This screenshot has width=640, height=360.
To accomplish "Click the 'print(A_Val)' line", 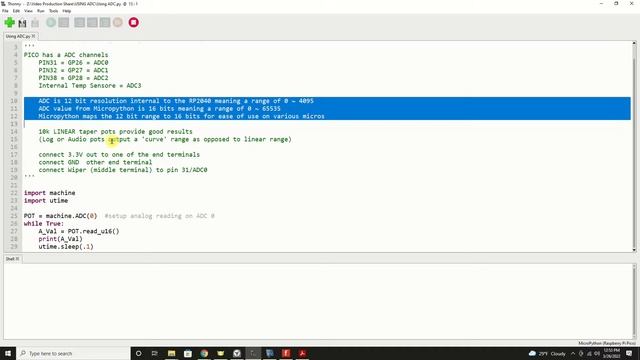I will [x=60, y=239].
